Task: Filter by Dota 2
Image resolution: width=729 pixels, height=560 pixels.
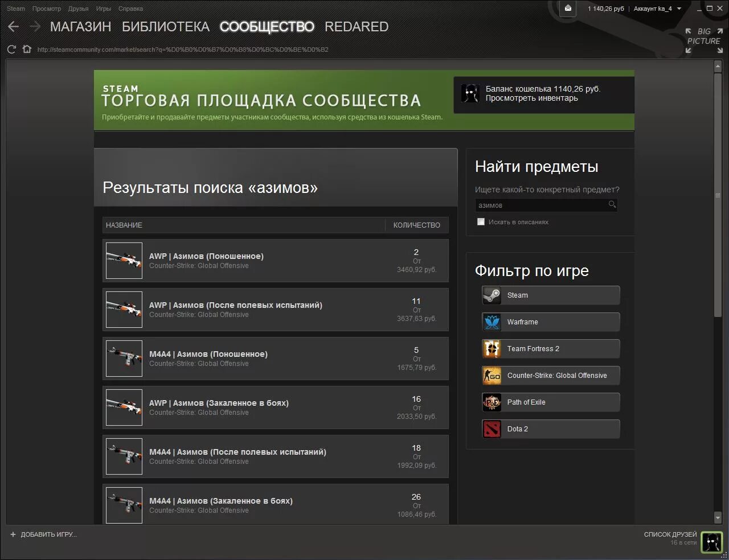Action: pos(551,429)
